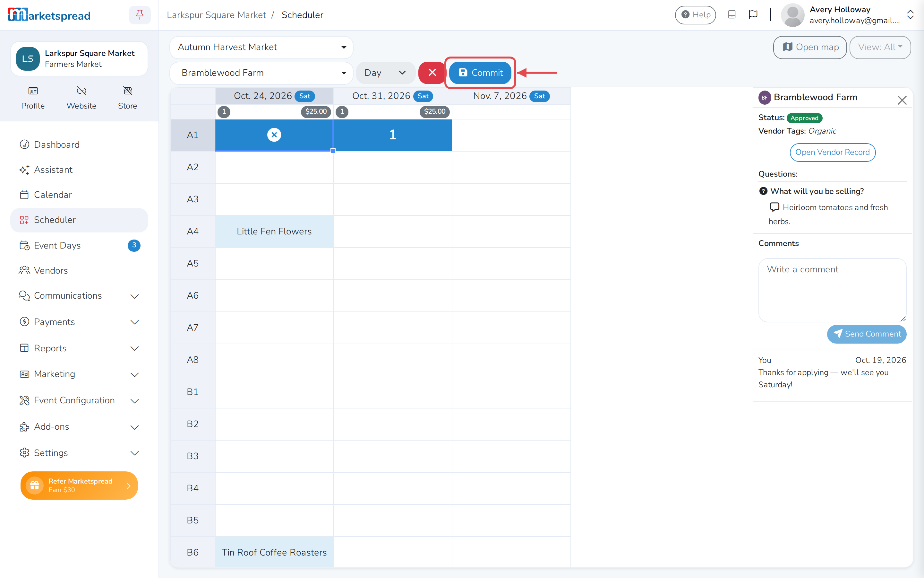Viewport: 924px width, 578px height.
Task: Click the Help button
Action: 695,15
